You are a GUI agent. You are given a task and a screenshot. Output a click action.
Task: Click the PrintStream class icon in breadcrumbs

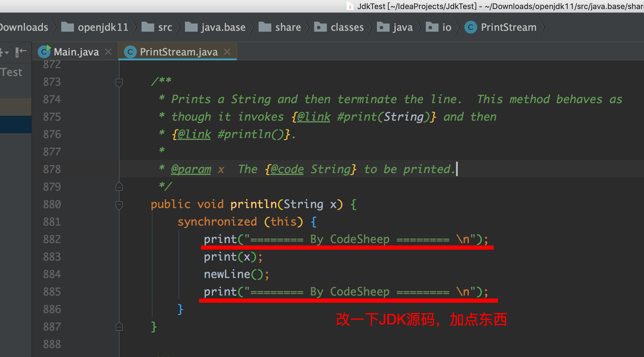click(x=470, y=27)
